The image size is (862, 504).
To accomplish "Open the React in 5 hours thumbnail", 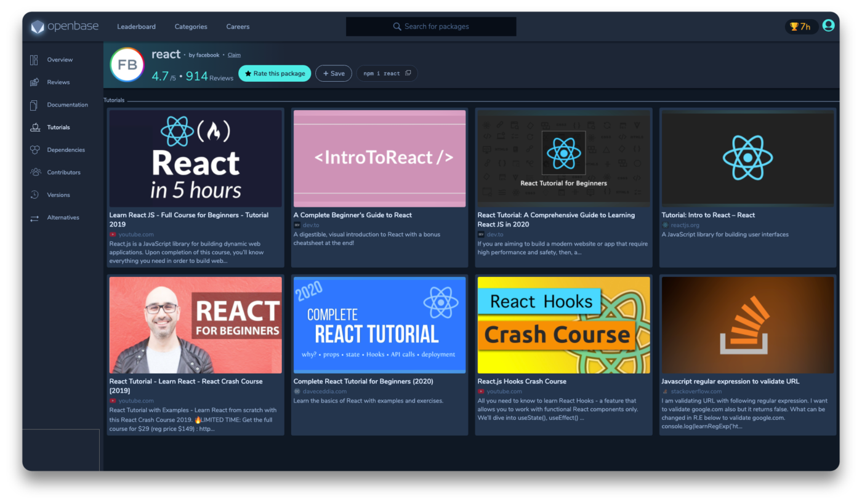I will (x=195, y=159).
